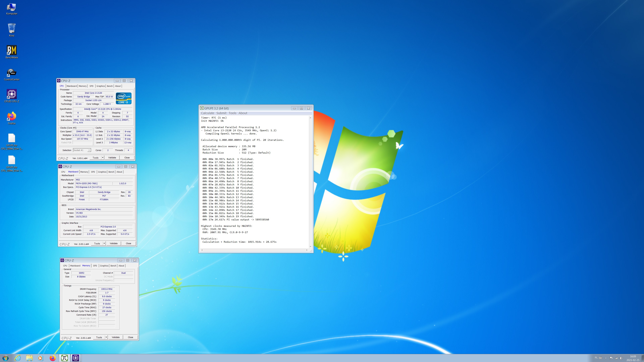Viewport: 644px width, 362px height.
Task: Launch the BenchMate desktop shortcut
Action: point(12,52)
